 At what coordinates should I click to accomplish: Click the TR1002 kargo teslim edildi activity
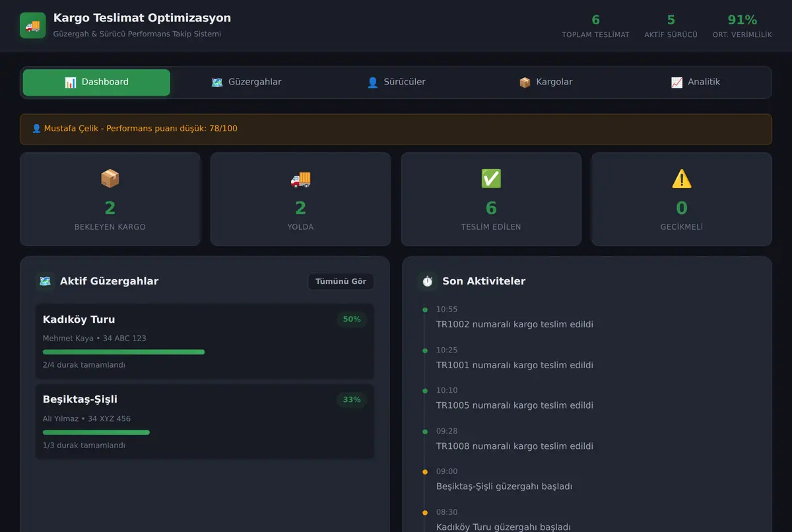(515, 325)
